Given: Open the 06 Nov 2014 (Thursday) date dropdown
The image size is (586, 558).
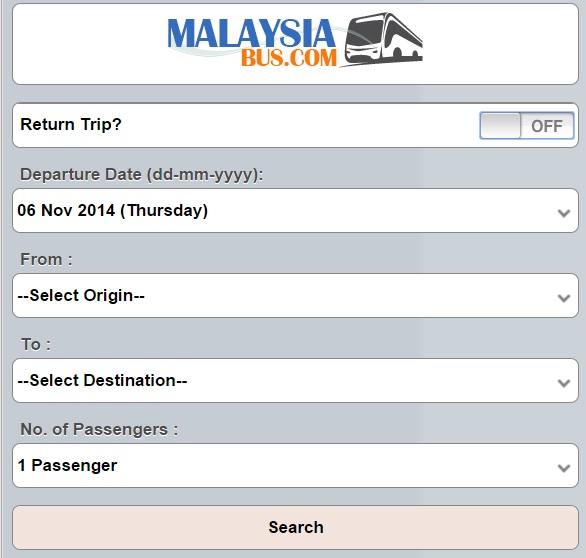Looking at the screenshot, I should tap(295, 210).
